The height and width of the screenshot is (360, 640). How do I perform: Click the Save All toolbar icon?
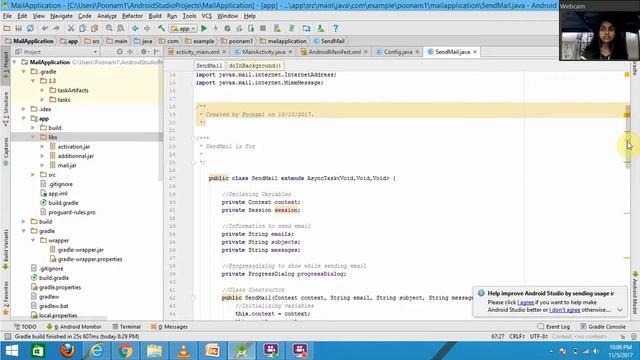click(x=18, y=28)
